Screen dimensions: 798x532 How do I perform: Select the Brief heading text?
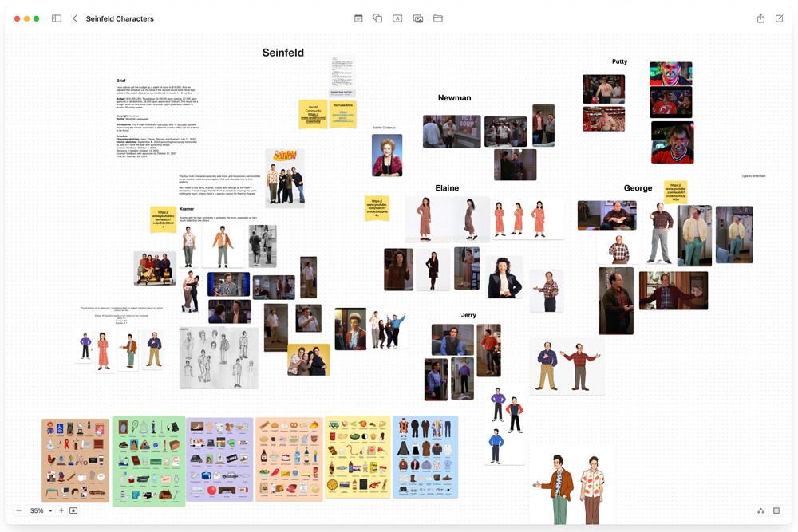pyautogui.click(x=120, y=81)
